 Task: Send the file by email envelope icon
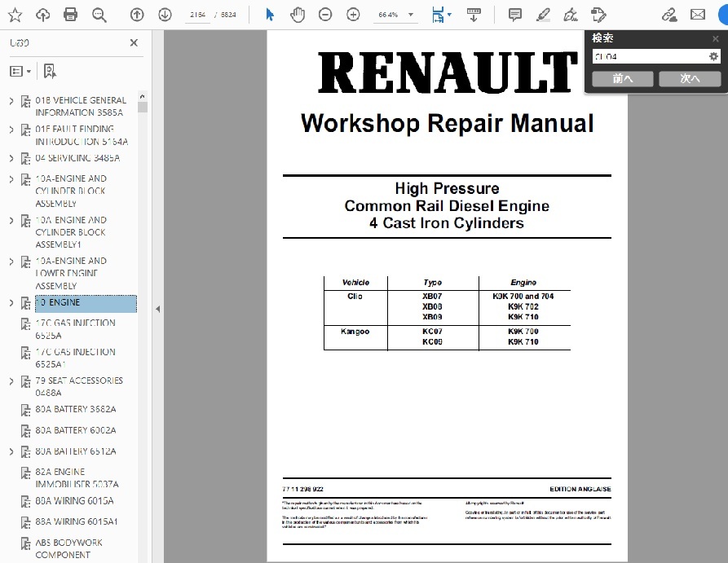(x=697, y=15)
